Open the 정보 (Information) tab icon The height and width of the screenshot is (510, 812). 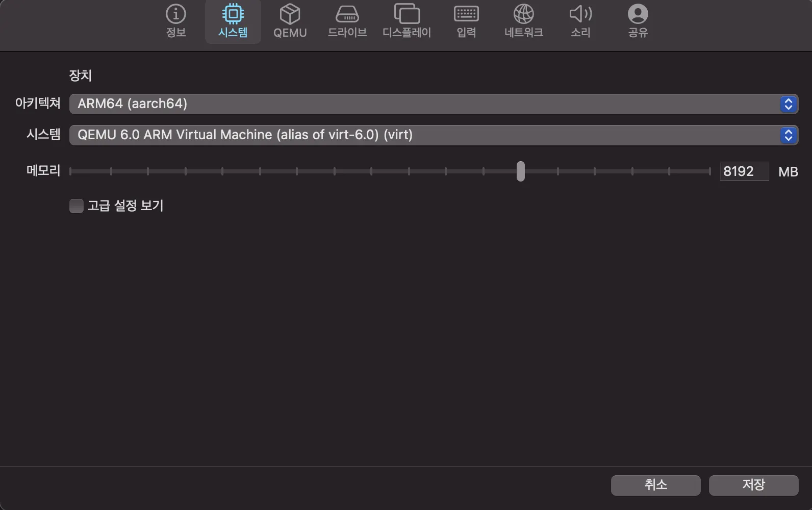[176, 14]
